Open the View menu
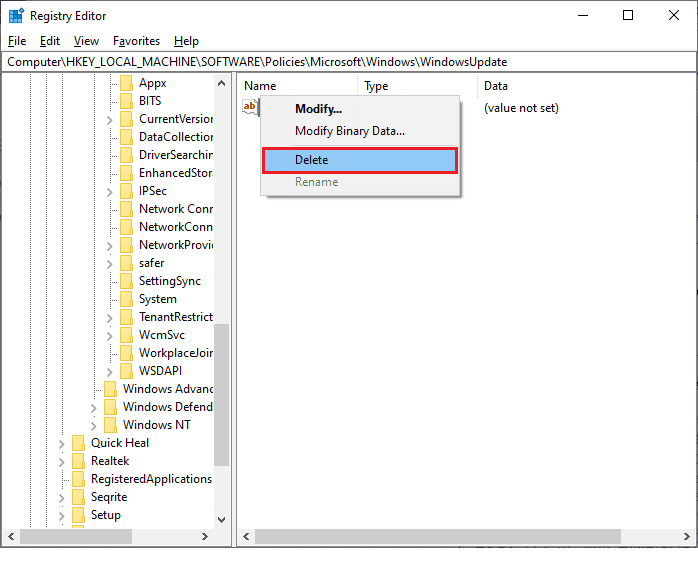The height and width of the screenshot is (571, 698). point(86,41)
